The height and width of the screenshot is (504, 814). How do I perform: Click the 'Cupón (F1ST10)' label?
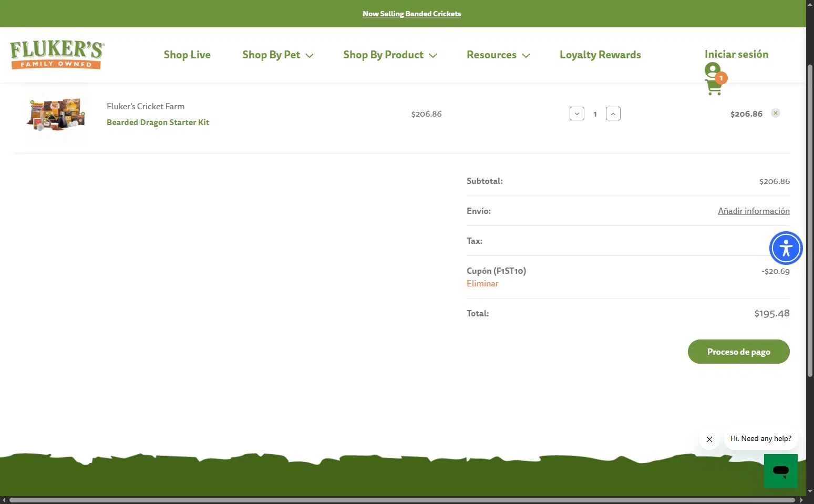click(496, 271)
